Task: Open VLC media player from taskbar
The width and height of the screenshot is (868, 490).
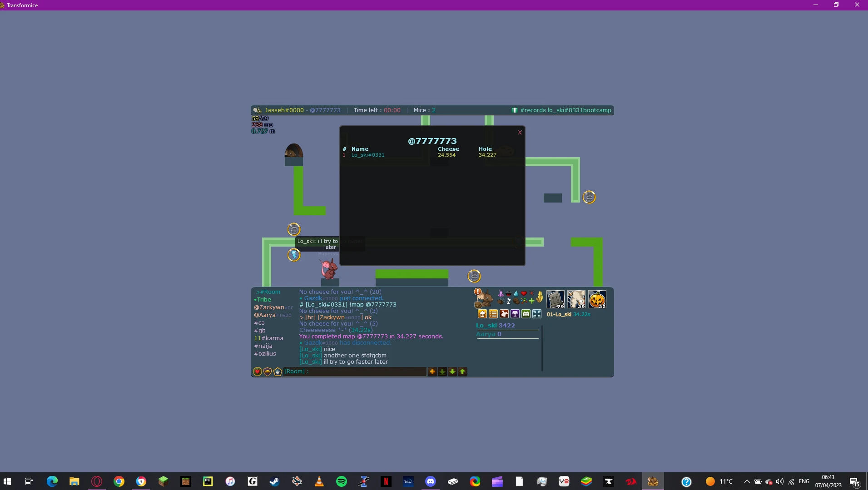Action: pos(319,481)
